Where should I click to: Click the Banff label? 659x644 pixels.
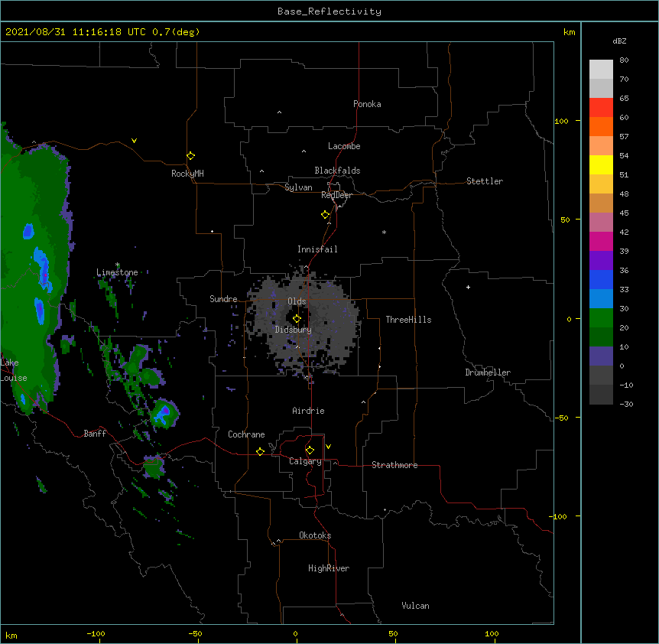tap(95, 434)
